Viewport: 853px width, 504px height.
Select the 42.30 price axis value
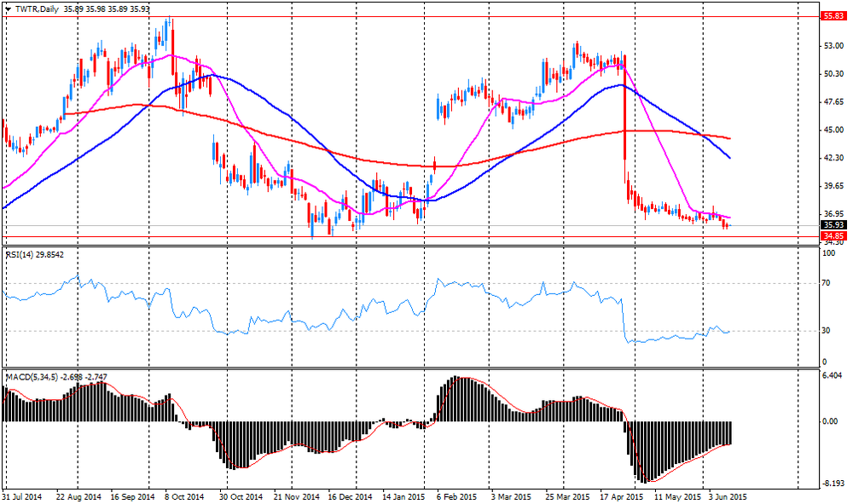point(834,158)
